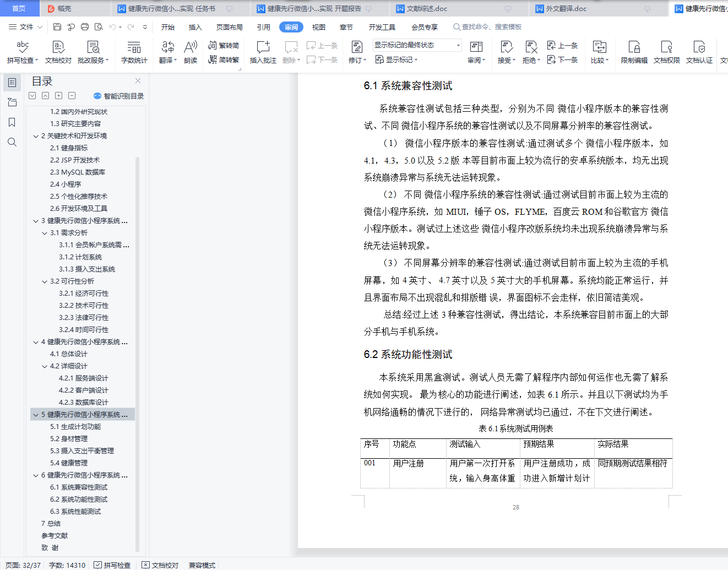Open the 字数统计 word count tool
Image resolution: width=728 pixels, height=570 pixels.
click(x=134, y=52)
